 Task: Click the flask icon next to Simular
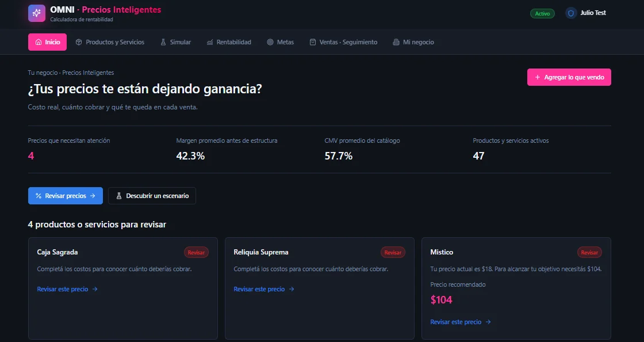[163, 42]
